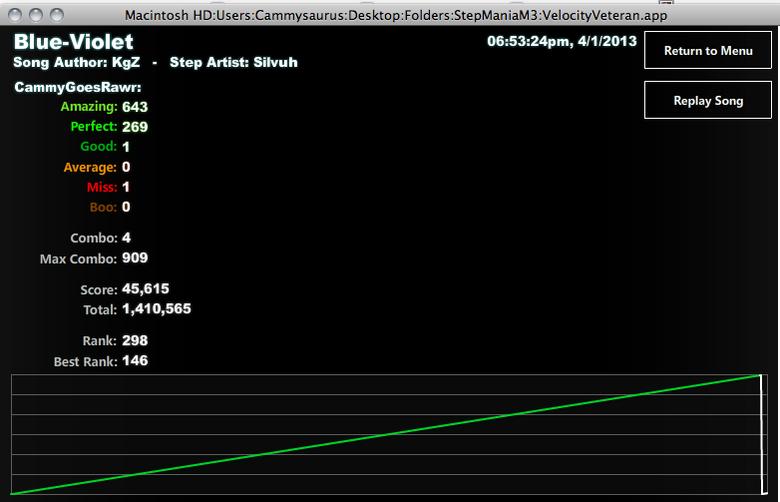Click the Total value 1,410,565
780x502 pixels.
[x=156, y=309]
